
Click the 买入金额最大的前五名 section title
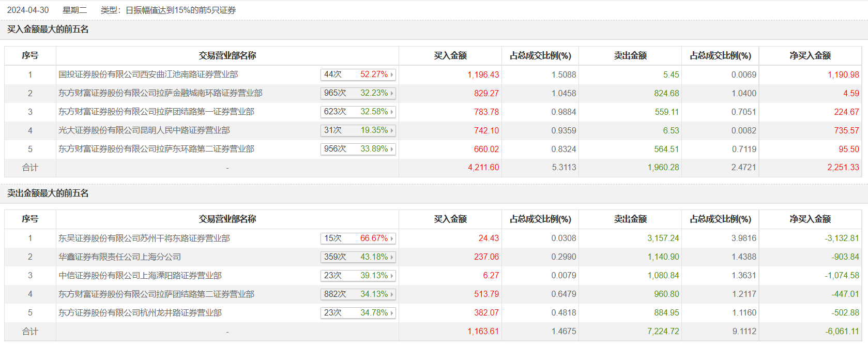tap(48, 29)
